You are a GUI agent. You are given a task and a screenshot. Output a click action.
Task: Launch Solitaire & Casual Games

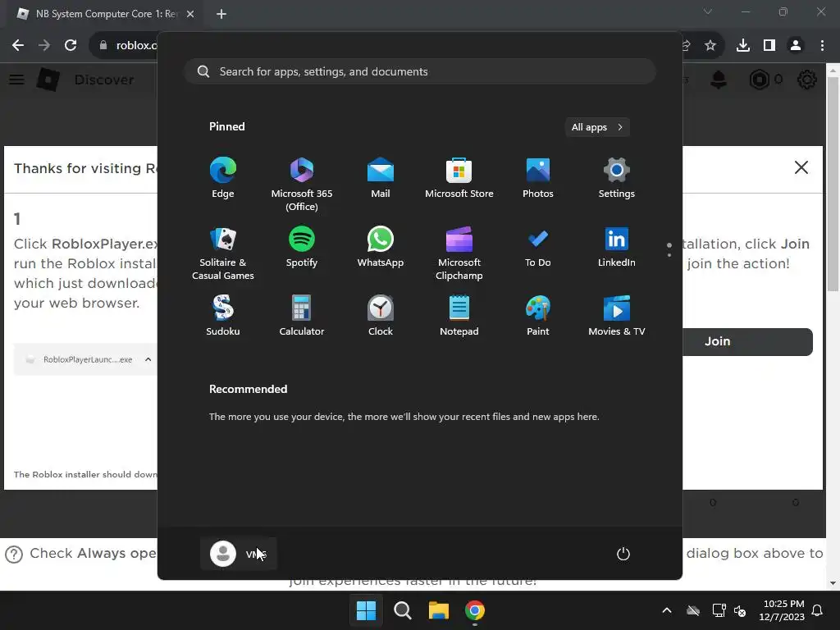point(223,253)
